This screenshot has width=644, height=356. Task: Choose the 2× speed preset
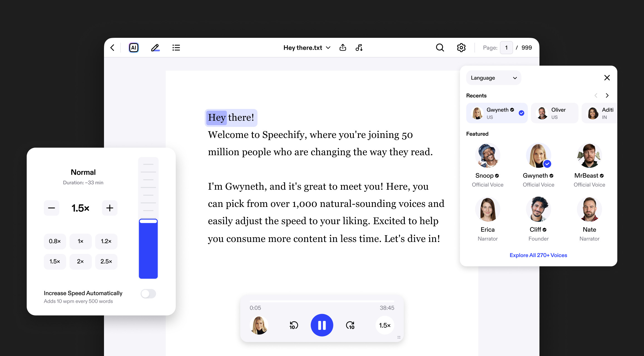80,261
